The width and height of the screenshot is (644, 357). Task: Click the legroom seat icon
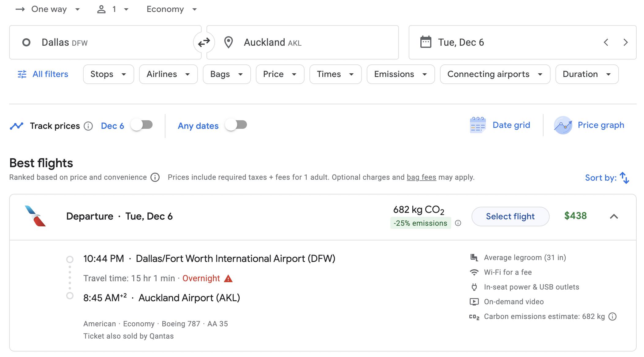474,257
